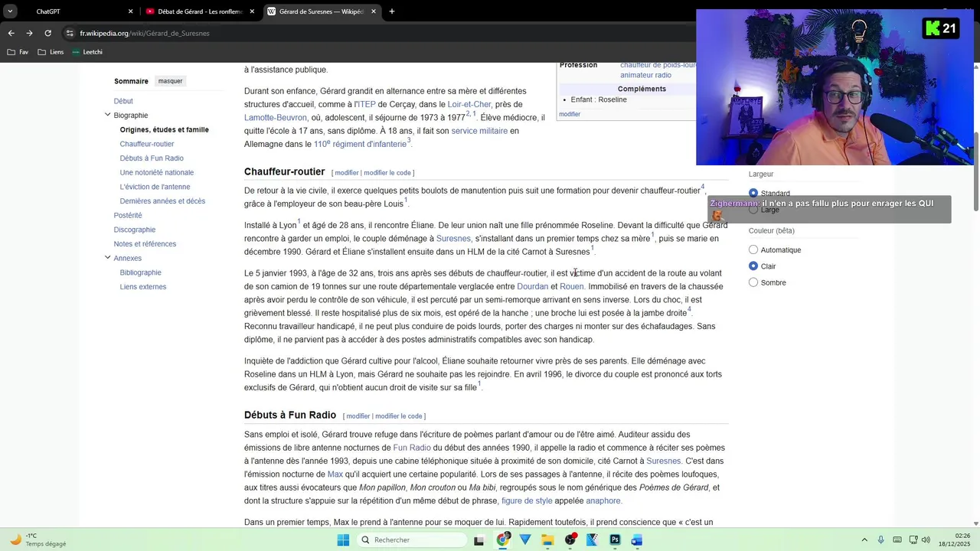
Task: Click the microphone icon in system tray
Action: point(881,540)
